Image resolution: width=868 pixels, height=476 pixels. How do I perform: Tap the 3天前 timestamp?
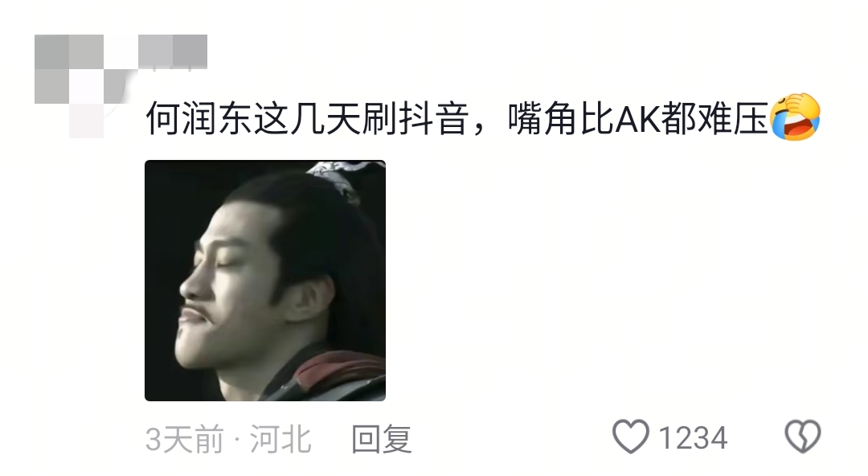pos(184,440)
